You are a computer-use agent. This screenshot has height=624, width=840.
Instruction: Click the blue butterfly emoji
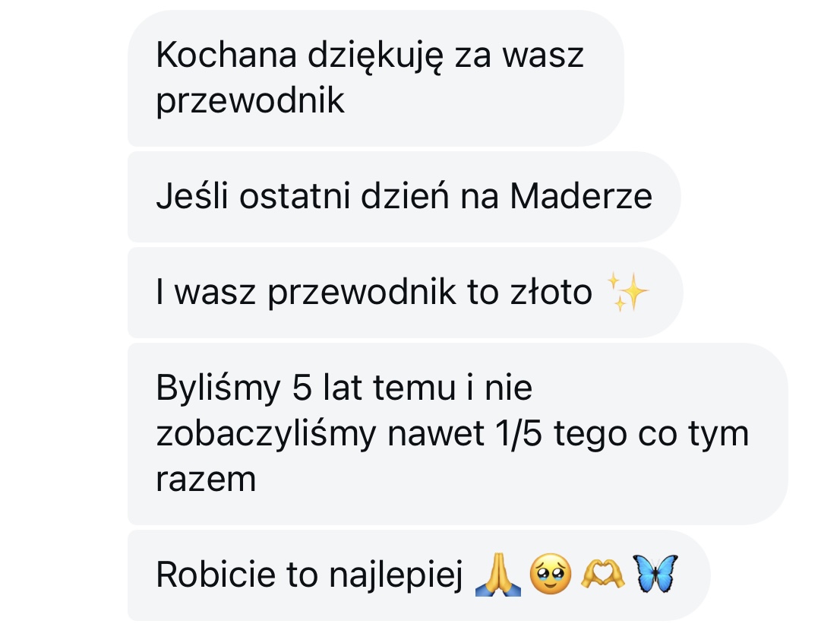655,574
